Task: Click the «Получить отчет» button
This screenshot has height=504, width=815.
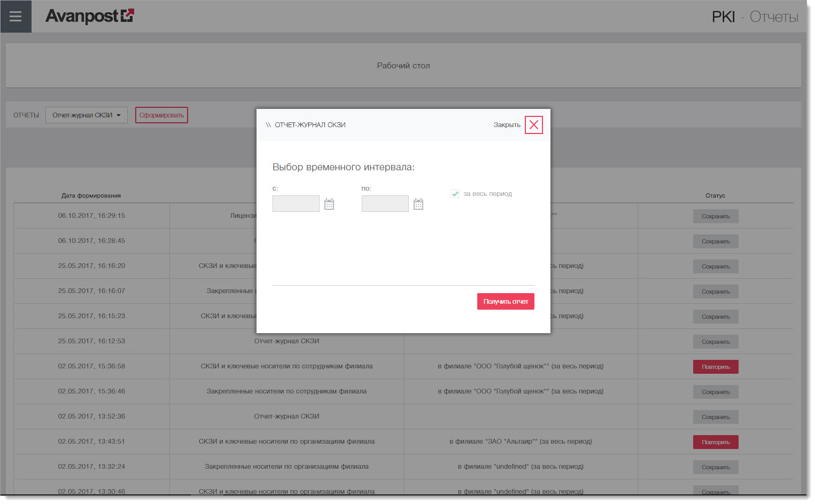Action: pos(506,302)
